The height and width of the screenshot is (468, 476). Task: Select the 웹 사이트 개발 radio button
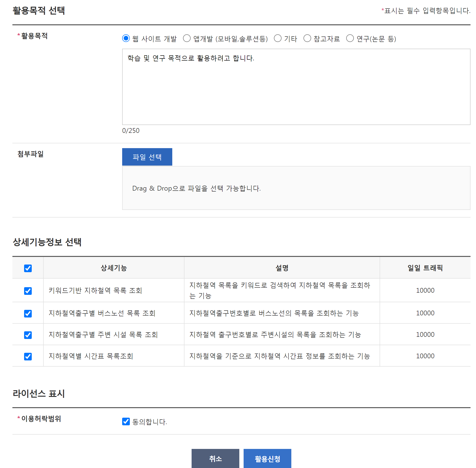(x=126, y=38)
